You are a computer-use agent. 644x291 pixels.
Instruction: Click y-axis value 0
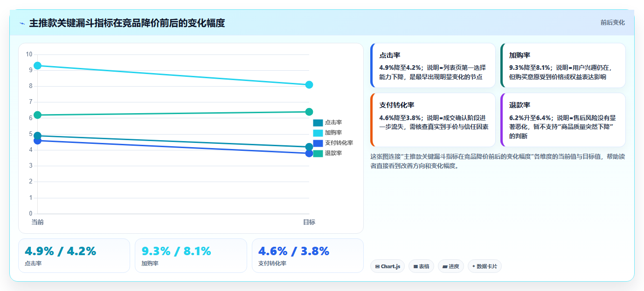coord(30,214)
